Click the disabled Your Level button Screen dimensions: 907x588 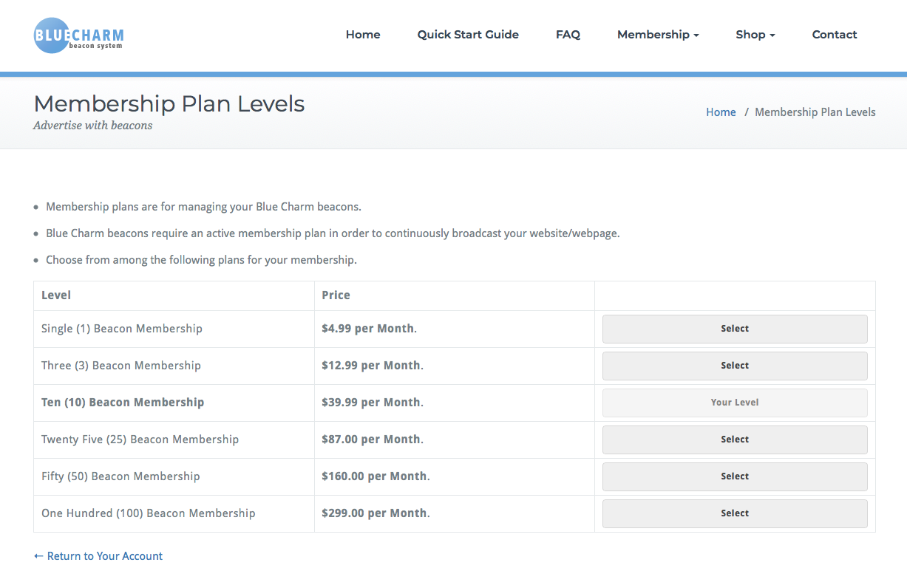click(x=735, y=403)
